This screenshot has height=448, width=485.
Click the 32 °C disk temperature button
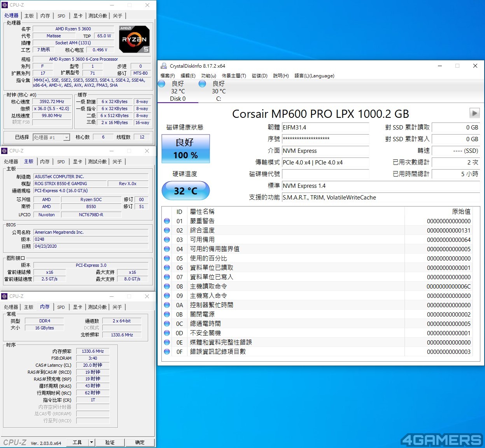pos(186,191)
